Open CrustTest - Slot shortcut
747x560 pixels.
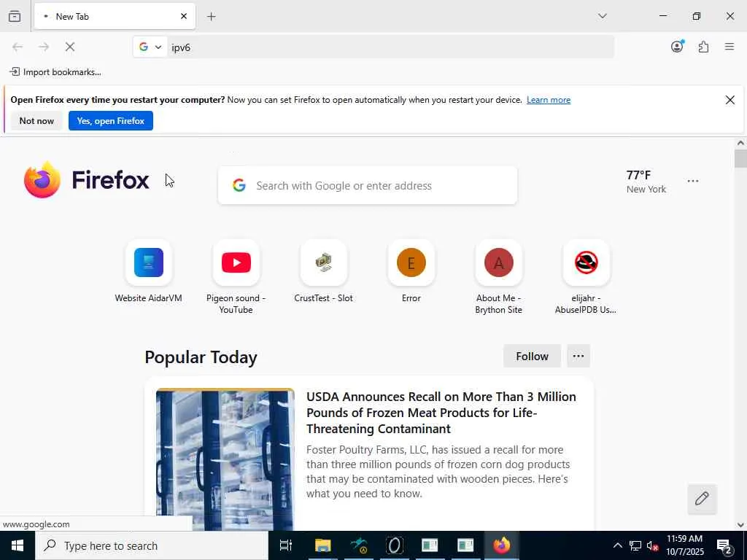pyautogui.click(x=323, y=273)
